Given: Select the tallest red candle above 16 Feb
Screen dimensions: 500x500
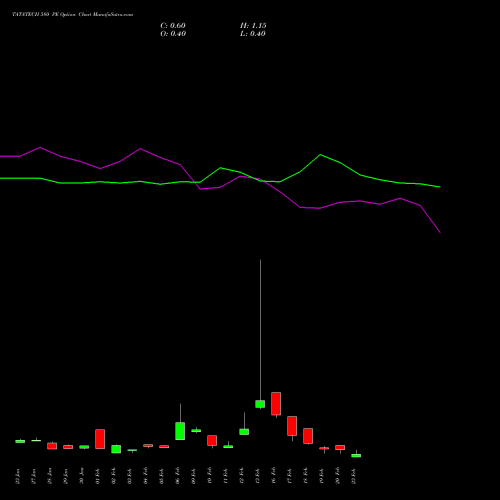Looking at the screenshot, I should [x=276, y=404].
